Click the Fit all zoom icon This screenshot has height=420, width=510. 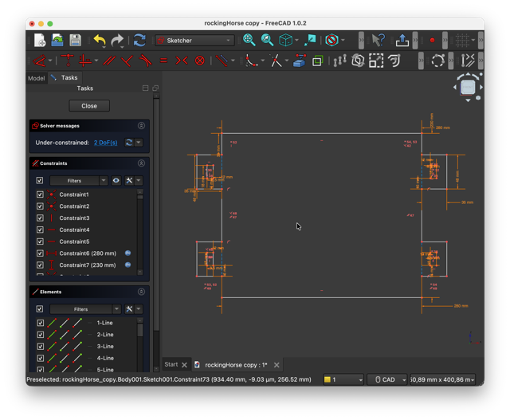[x=249, y=40]
